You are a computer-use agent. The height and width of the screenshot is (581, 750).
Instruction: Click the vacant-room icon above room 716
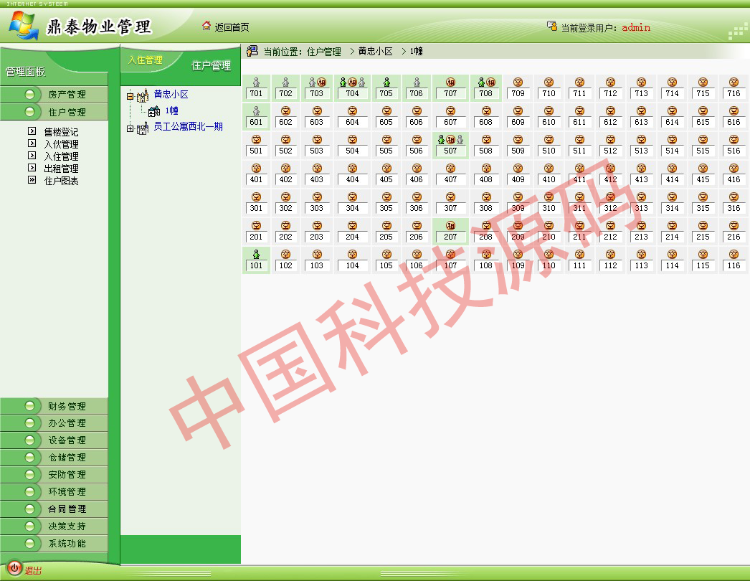point(734,82)
